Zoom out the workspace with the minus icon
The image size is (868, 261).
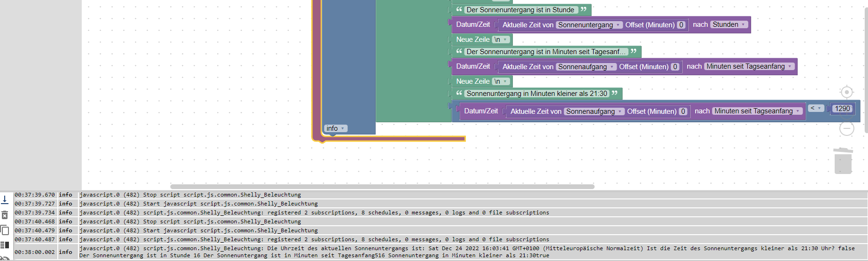pyautogui.click(x=846, y=128)
